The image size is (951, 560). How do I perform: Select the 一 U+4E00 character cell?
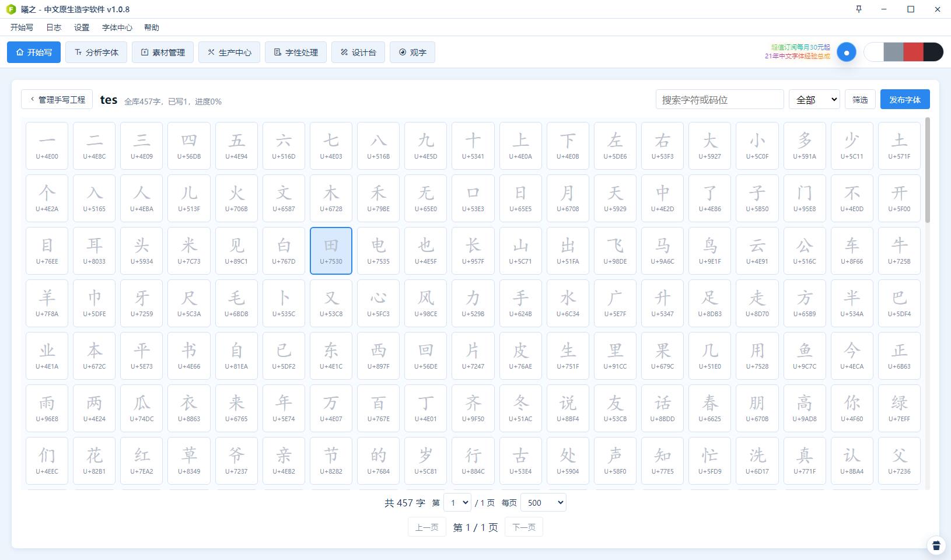coord(47,146)
